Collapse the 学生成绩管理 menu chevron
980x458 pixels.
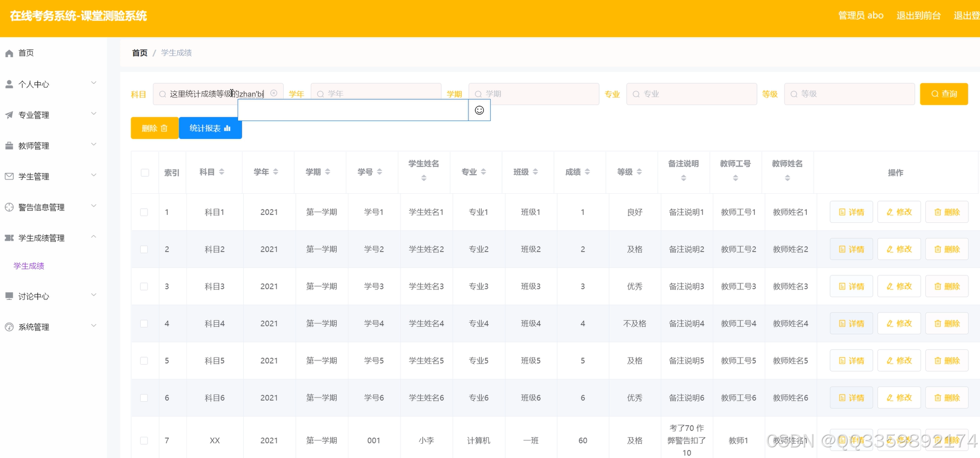[x=94, y=237]
